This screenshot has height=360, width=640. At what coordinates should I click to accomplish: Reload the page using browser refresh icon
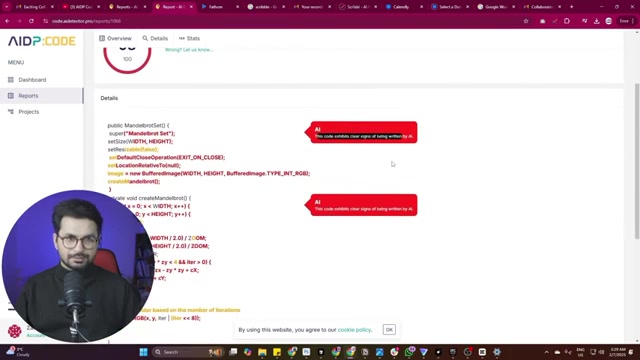tap(31, 21)
